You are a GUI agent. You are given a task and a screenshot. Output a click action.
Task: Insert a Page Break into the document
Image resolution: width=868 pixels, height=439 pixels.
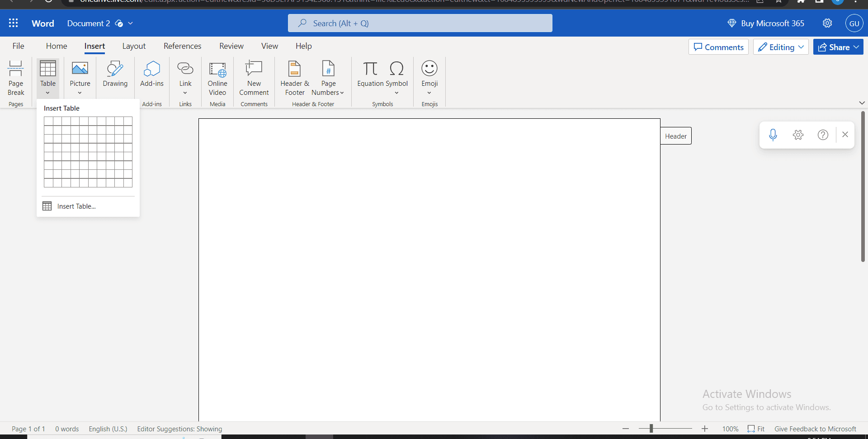(15, 78)
